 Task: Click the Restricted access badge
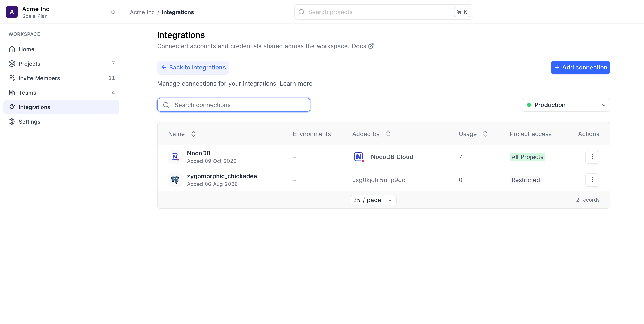coord(526,180)
